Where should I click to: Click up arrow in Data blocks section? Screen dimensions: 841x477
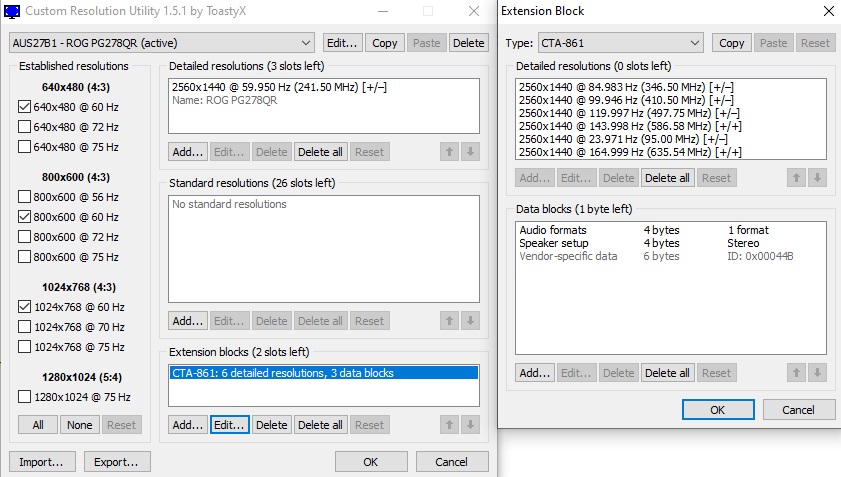[x=795, y=373]
